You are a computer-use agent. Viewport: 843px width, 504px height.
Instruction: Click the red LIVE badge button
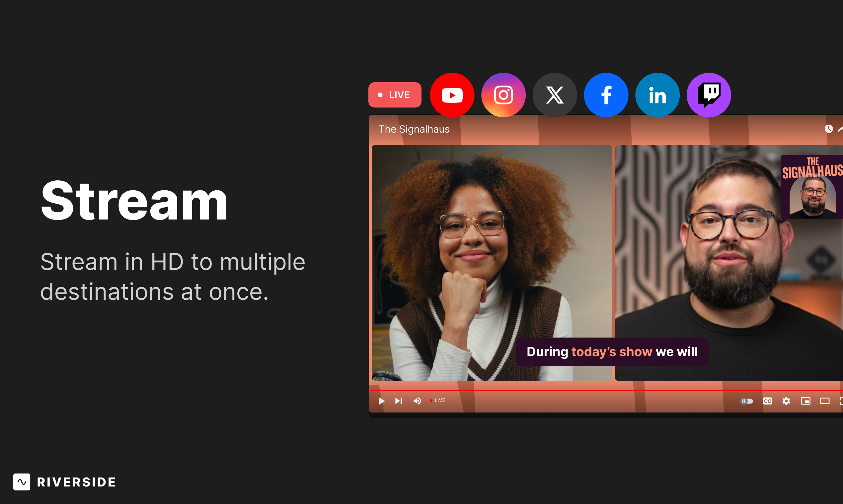coord(395,95)
